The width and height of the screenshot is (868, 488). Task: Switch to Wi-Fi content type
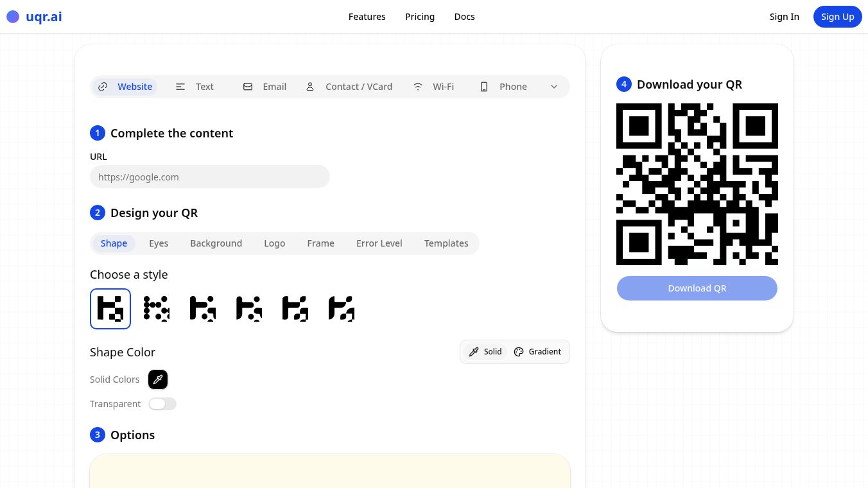click(x=433, y=87)
